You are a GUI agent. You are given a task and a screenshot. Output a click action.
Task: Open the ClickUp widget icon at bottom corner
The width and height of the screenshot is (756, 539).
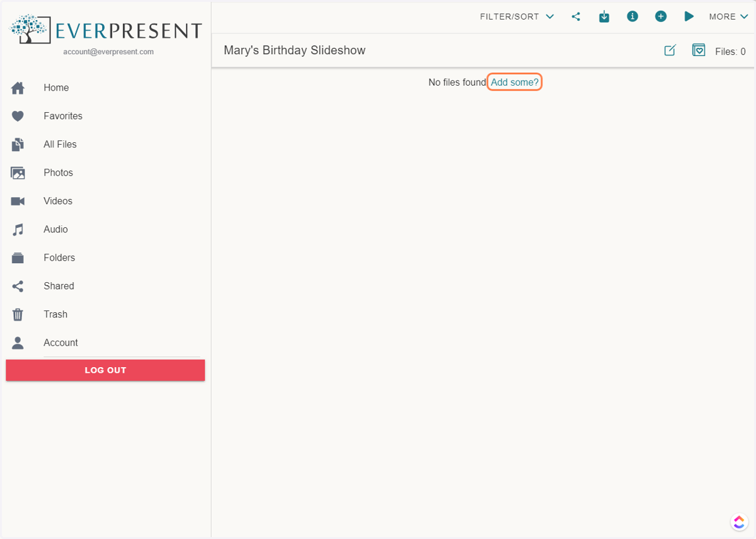click(739, 522)
